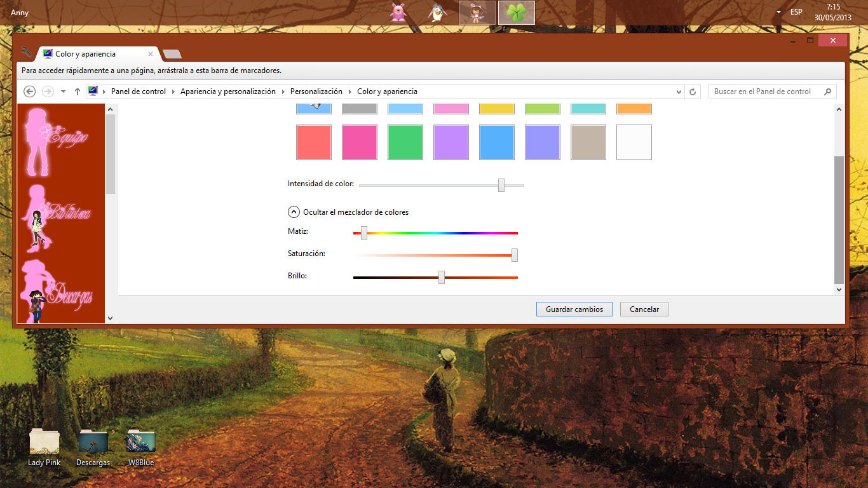The image size is (868, 488).
Task: Pick the taupe beige color swatch
Action: click(x=588, y=142)
